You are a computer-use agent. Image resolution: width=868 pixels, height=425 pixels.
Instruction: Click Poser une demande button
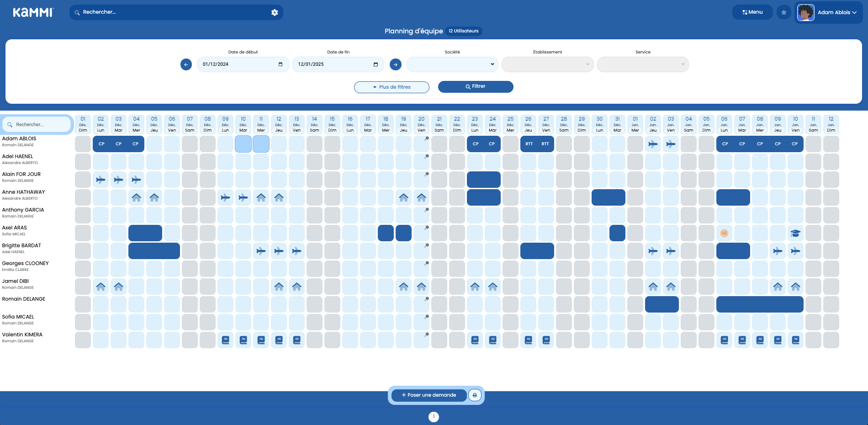coord(429,395)
